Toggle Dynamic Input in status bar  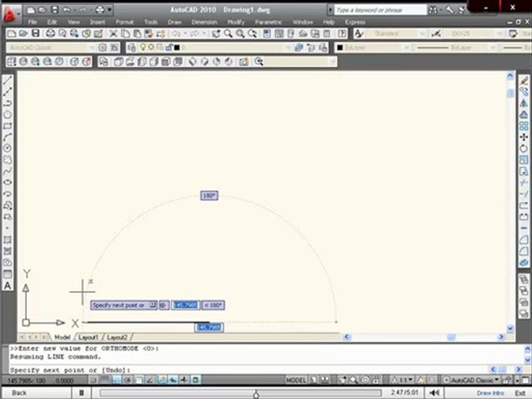[173, 380]
